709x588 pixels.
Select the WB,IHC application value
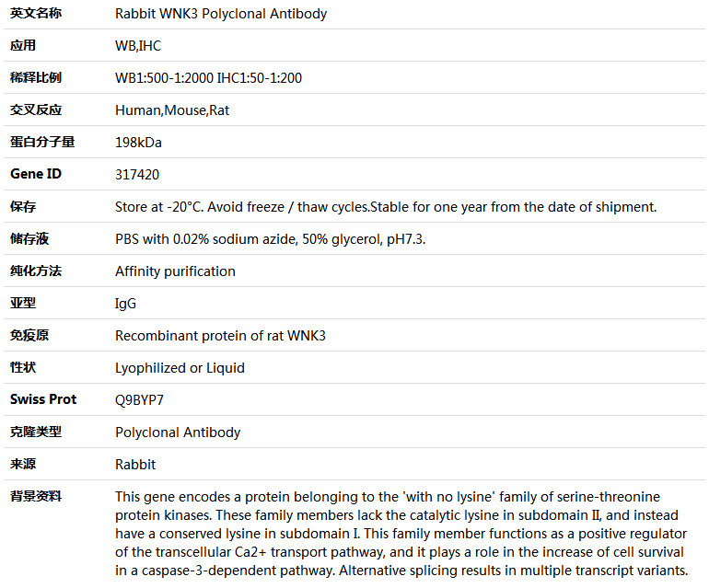coord(138,46)
